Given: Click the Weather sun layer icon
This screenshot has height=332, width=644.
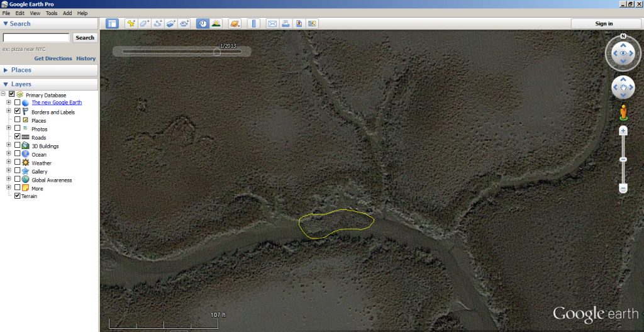Looking at the screenshot, I should tap(25, 163).
